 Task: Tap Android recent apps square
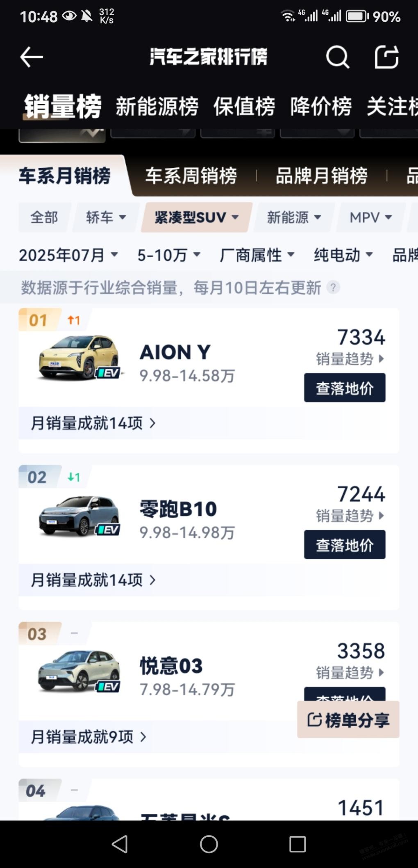pyautogui.click(x=298, y=844)
